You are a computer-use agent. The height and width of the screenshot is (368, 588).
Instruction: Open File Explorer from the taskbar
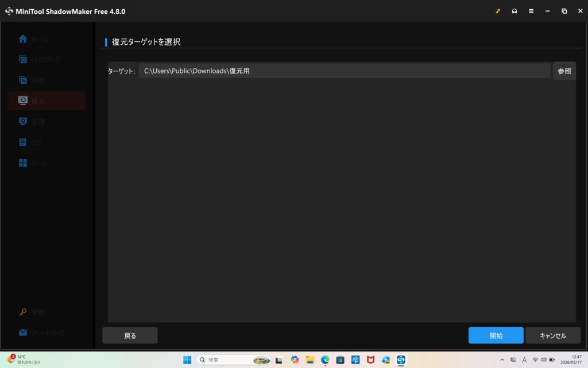tap(310, 359)
